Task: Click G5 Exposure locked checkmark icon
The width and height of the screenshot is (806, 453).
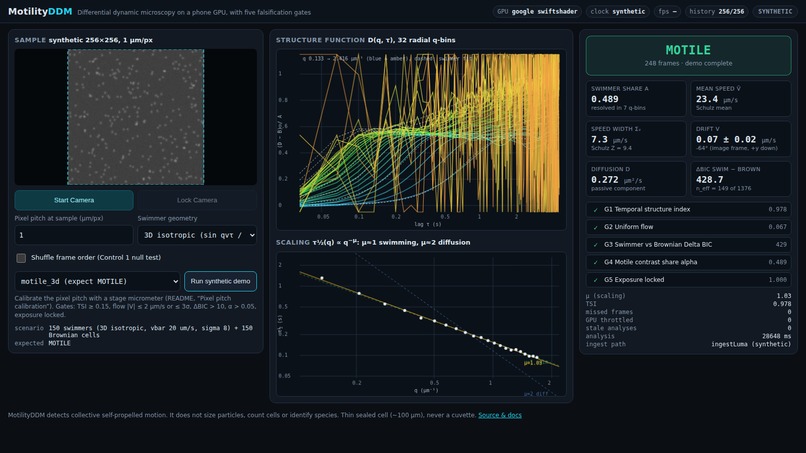Action: click(x=596, y=280)
